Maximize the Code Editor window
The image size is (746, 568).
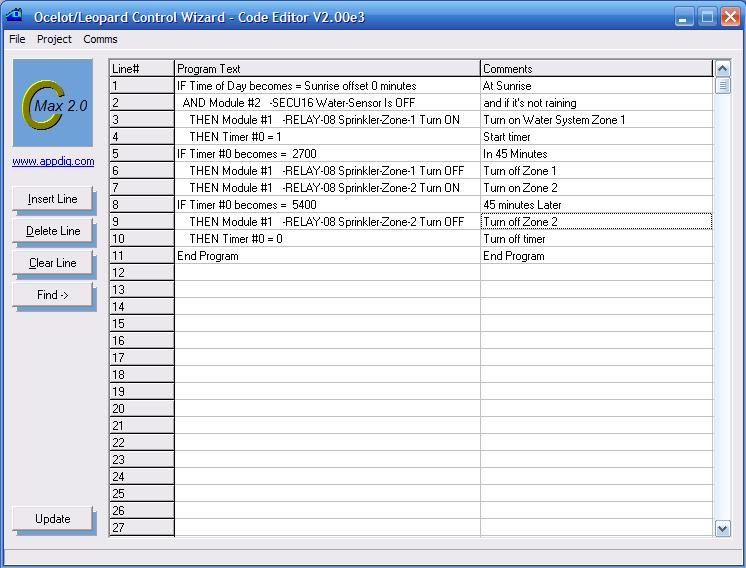(x=707, y=17)
